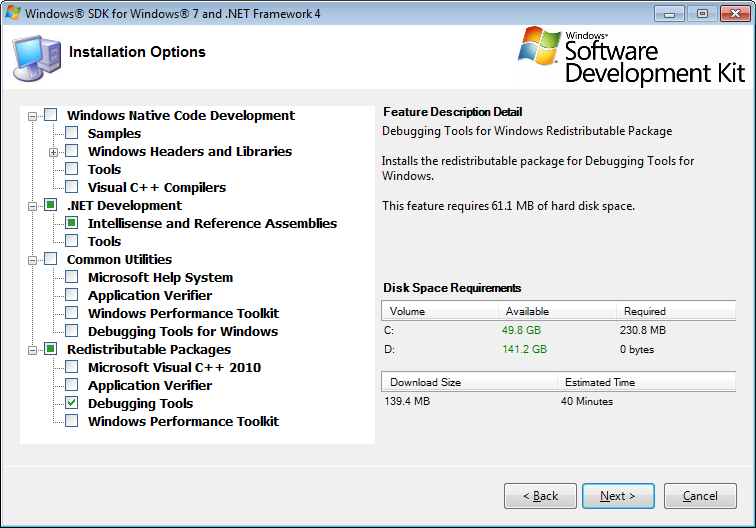Screen dimensions: 756x528
Task: Click the 40 Minutes estimated time
Action: tap(587, 401)
